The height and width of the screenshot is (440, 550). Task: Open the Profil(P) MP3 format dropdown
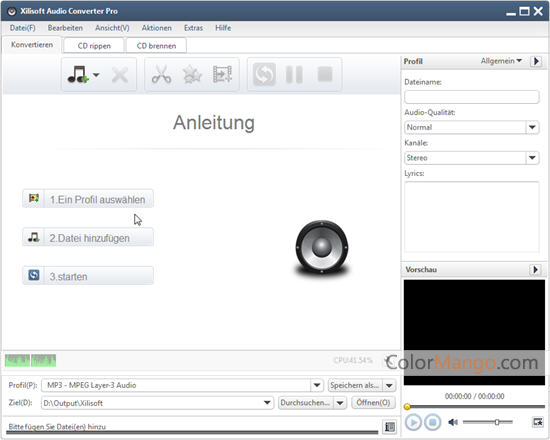316,385
